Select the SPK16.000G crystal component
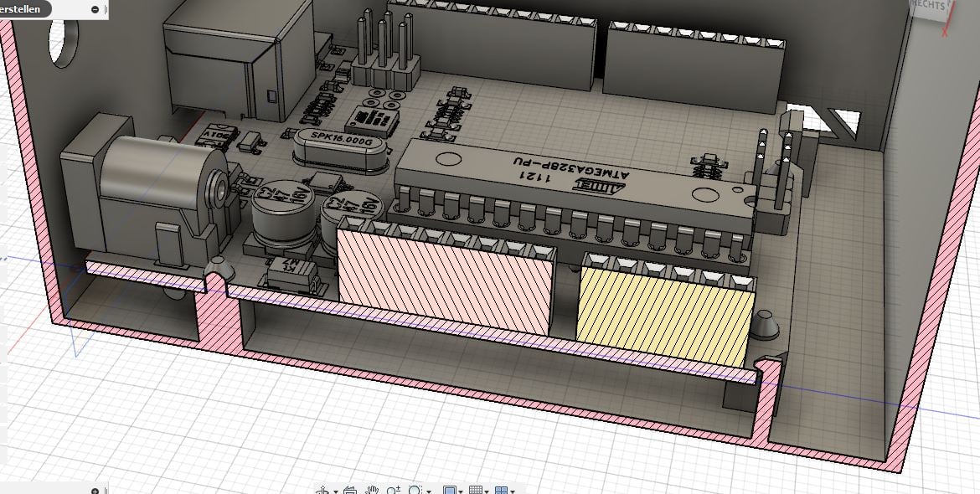980x494 pixels. pos(341,149)
